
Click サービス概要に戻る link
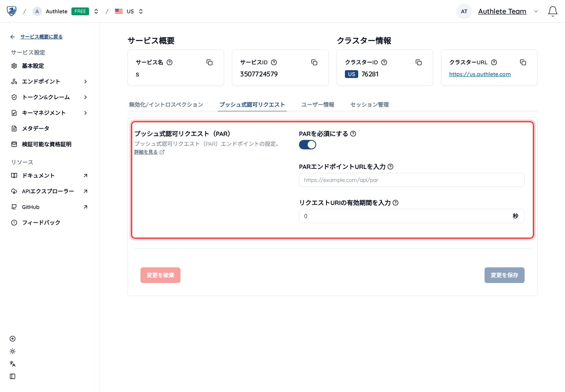click(x=42, y=37)
